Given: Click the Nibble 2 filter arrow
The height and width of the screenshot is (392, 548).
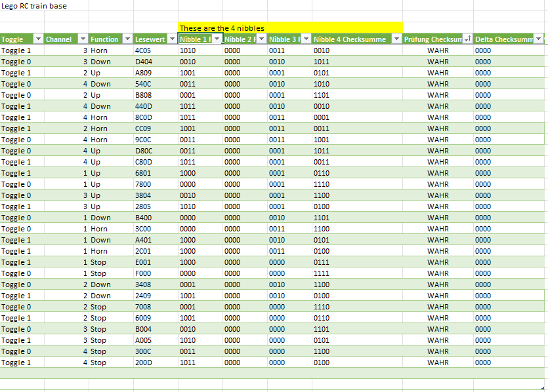Looking at the screenshot, I should tap(261, 39).
